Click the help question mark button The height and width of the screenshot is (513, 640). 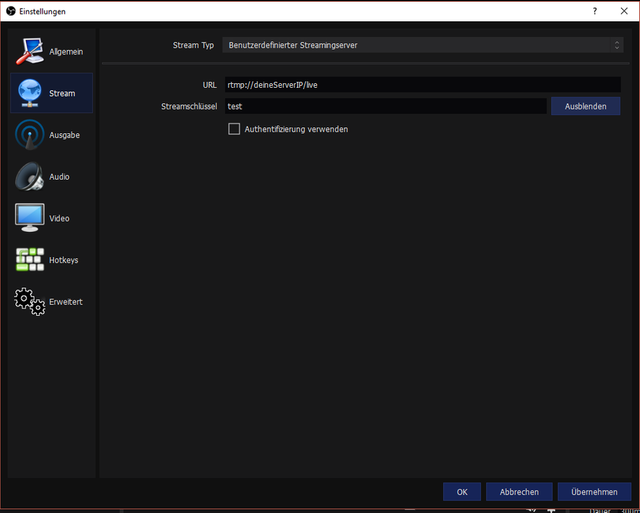(595, 11)
